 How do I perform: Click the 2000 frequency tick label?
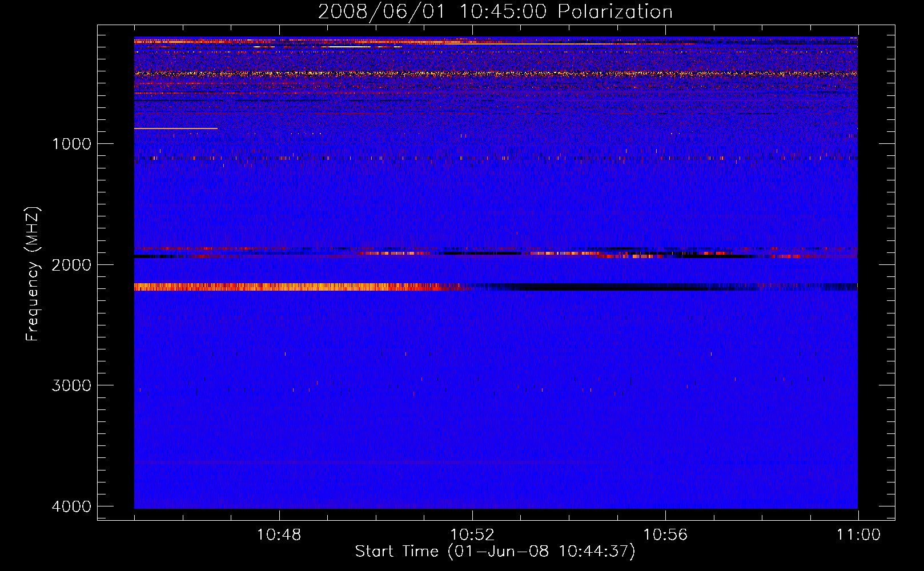point(71,264)
